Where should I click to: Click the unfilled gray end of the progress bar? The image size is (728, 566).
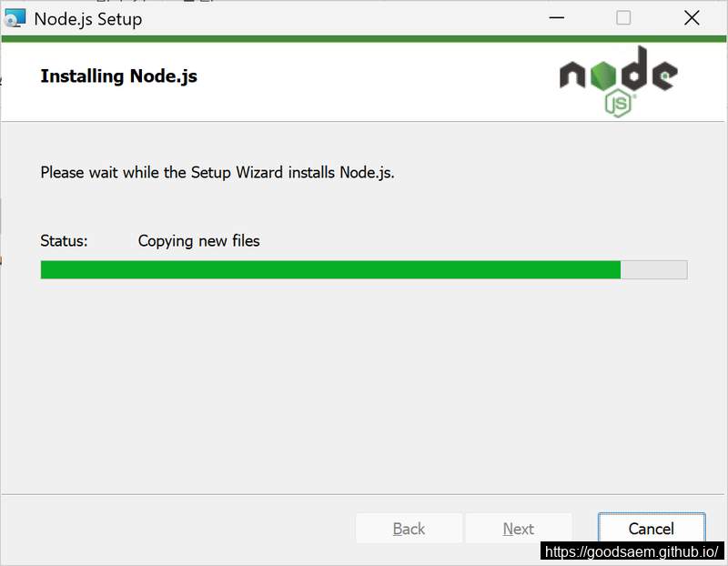653,269
